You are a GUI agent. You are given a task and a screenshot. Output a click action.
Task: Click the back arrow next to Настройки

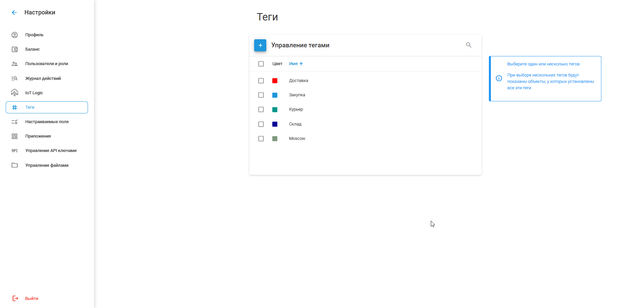pyautogui.click(x=14, y=12)
